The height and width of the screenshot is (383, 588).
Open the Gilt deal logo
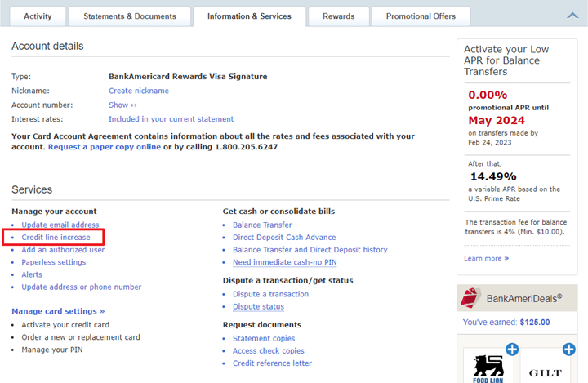[545, 372]
